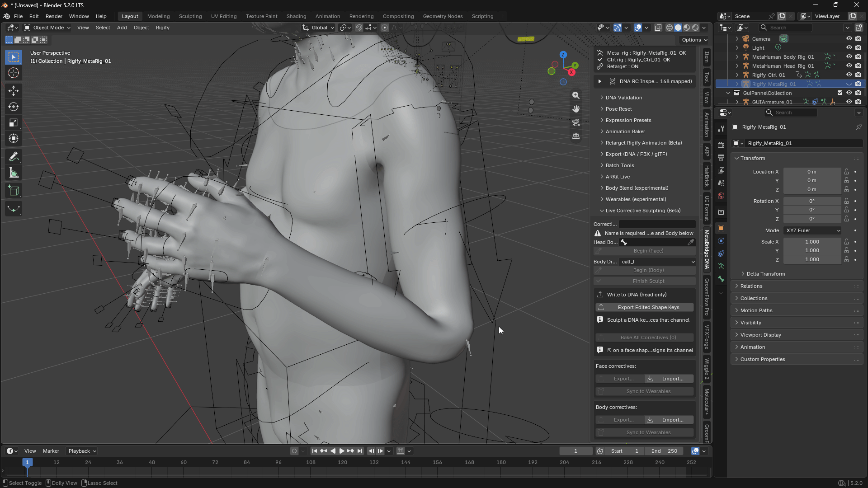This screenshot has height=488, width=868.
Task: Open the Object Mode dropdown
Action: tap(47, 28)
